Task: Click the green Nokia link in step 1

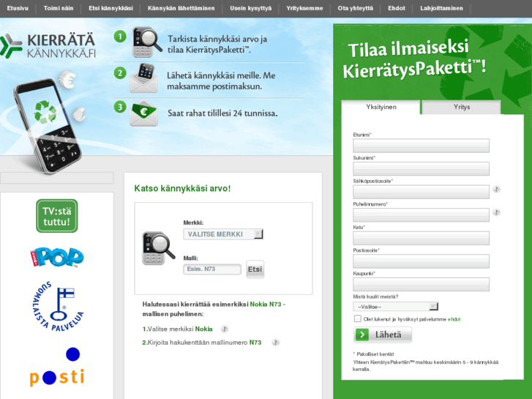Action: point(204,329)
